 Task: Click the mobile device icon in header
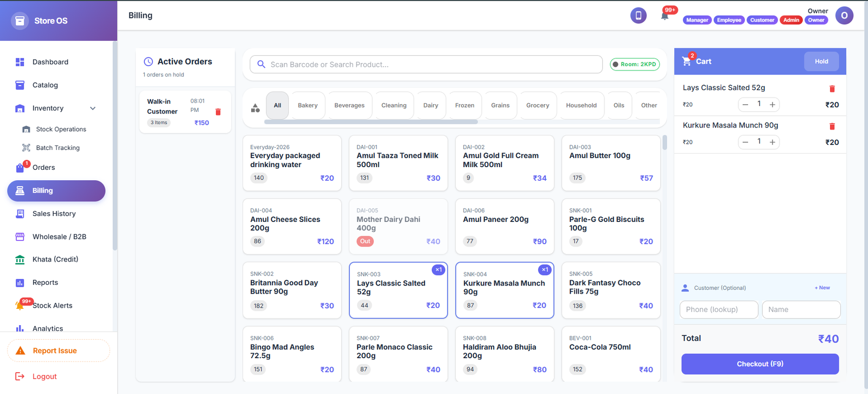pos(638,15)
